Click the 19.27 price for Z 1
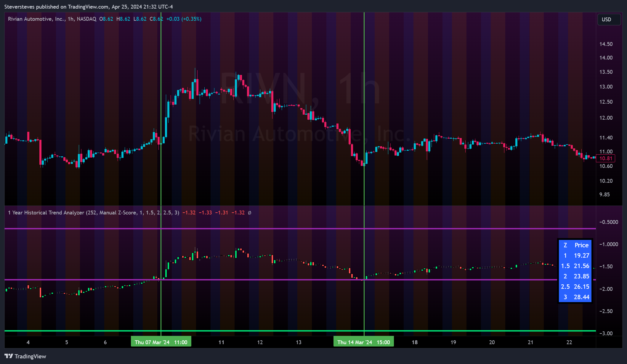 pos(581,256)
